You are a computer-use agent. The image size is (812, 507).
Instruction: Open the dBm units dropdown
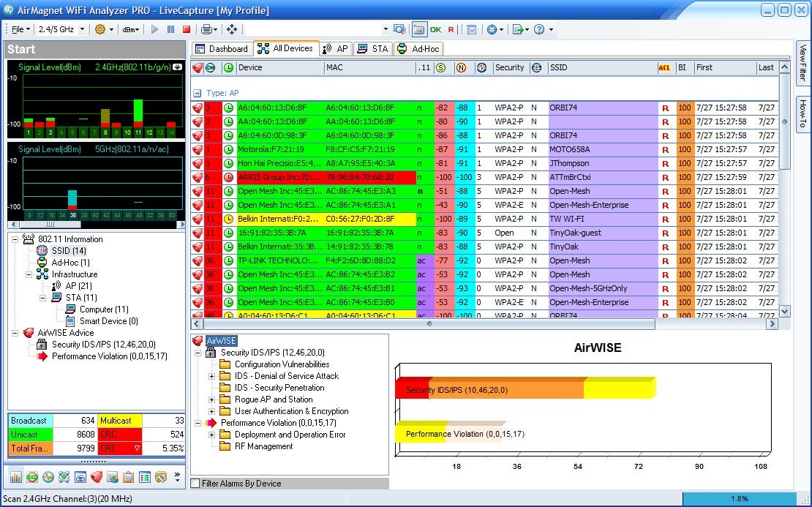tap(130, 29)
